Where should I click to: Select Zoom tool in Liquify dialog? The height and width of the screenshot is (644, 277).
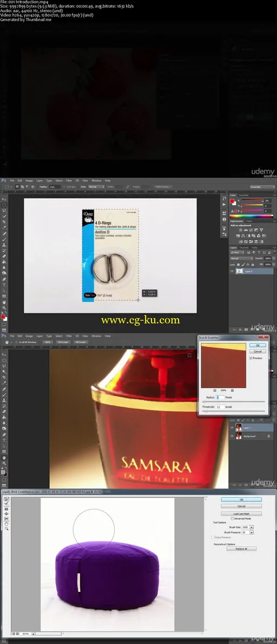(6, 528)
